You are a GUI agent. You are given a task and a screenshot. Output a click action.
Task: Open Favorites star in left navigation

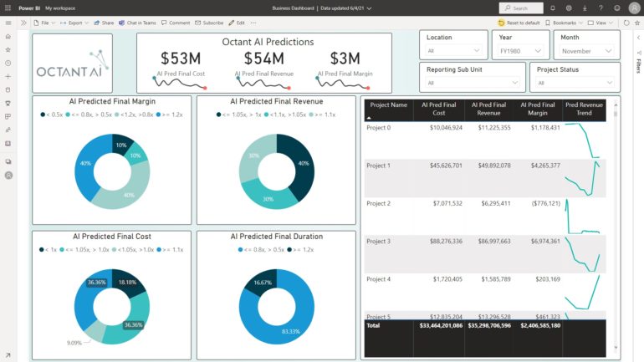(8, 50)
